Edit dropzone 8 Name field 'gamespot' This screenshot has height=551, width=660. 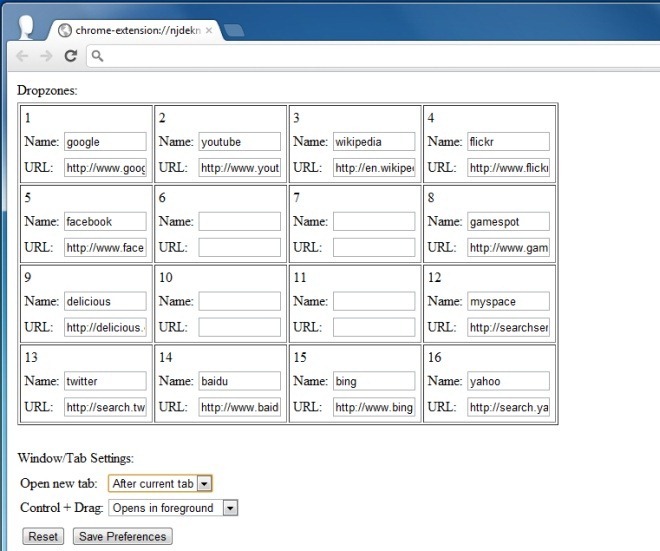[508, 221]
